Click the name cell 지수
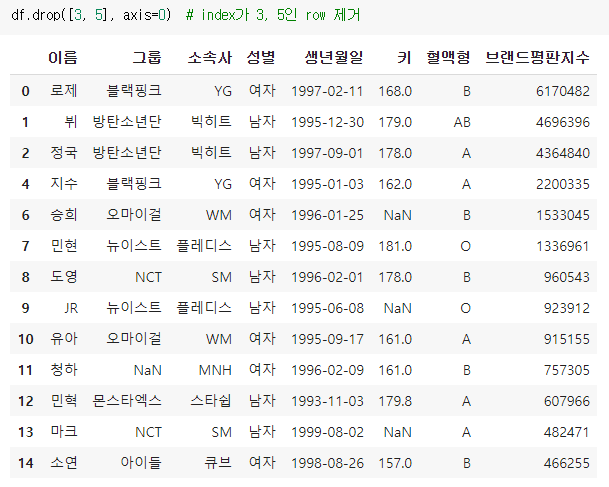Viewport: 609px width, 487px height. (64, 184)
